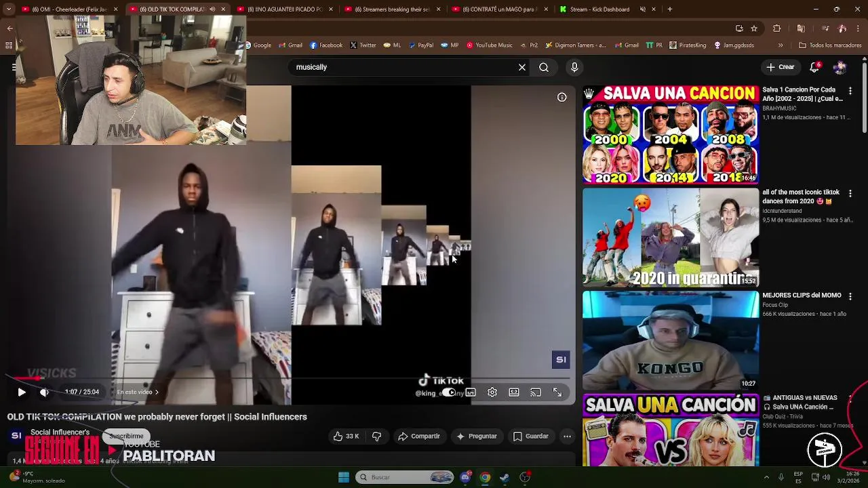Enter fullscreen video mode
868x488 pixels.
click(x=557, y=392)
